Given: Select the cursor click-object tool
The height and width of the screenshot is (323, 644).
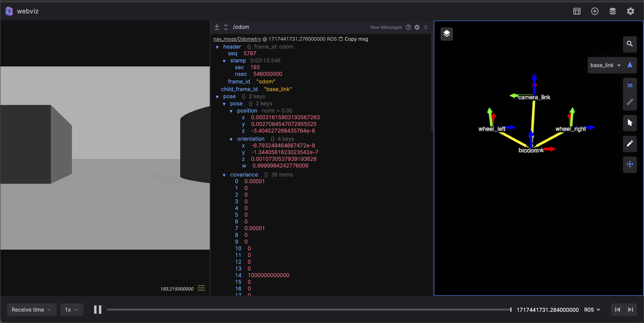Looking at the screenshot, I should coord(630,123).
